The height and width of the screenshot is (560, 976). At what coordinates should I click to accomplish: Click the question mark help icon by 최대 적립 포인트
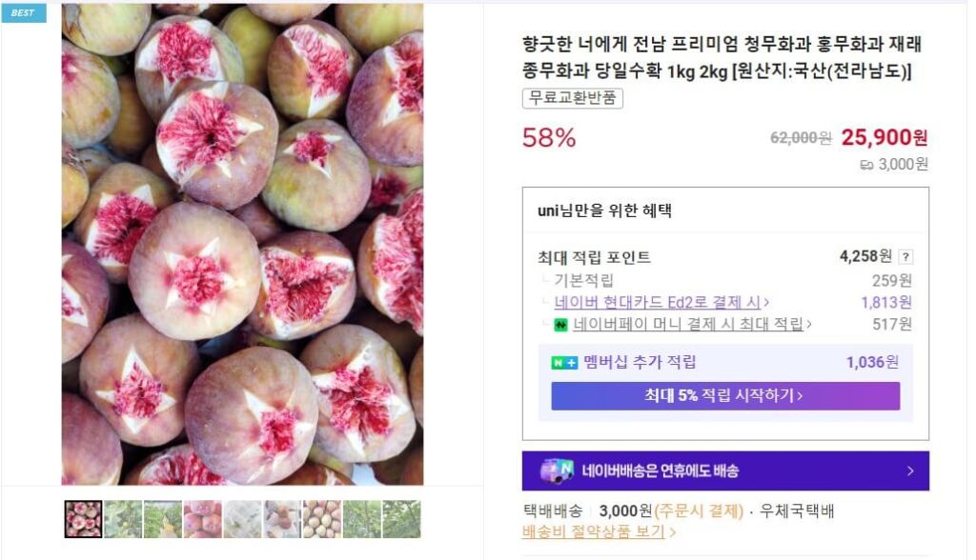(x=905, y=256)
